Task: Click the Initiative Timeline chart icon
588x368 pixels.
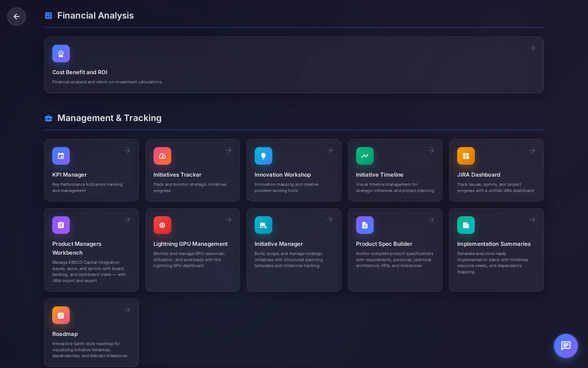Action: coord(365,156)
